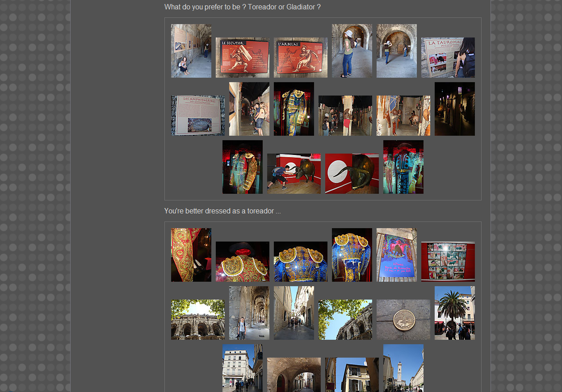Open the narrow street alley thumbnail

point(294,313)
